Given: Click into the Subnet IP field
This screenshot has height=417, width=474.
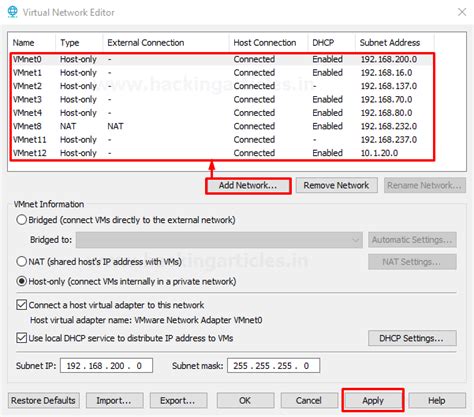Looking at the screenshot, I should coord(106,366).
